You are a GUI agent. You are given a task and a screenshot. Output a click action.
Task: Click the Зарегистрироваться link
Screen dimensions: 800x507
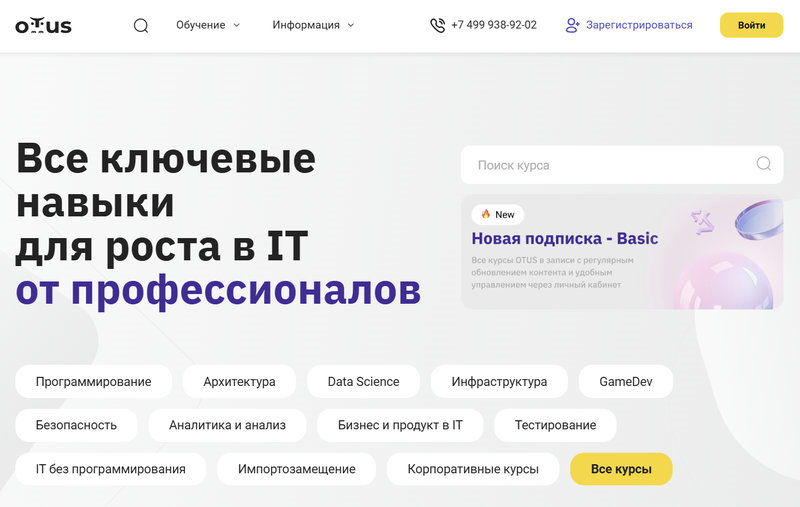click(639, 26)
